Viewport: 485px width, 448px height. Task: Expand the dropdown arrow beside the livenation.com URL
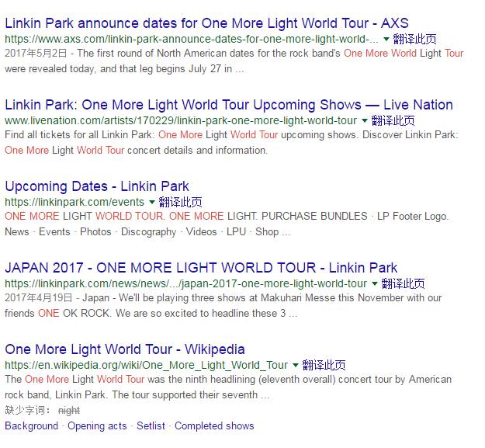click(365, 120)
